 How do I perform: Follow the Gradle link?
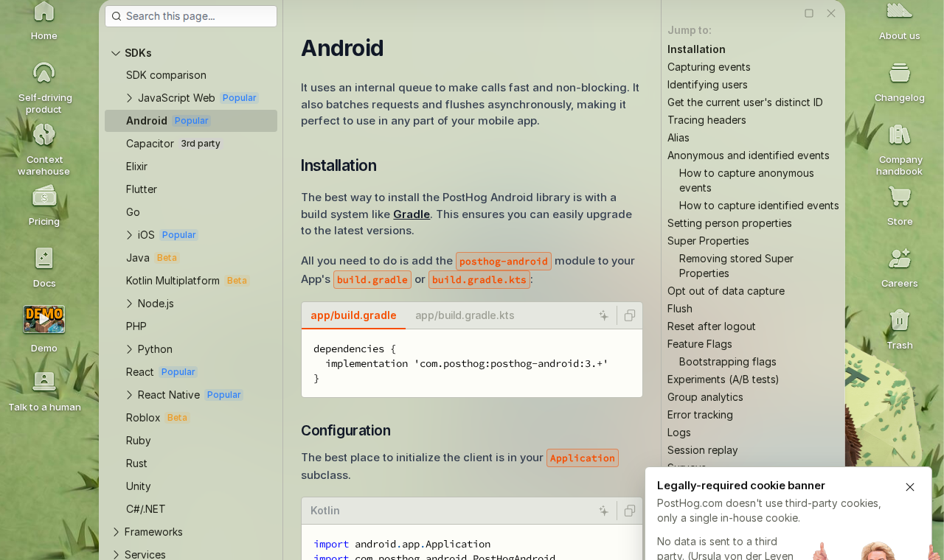[412, 214]
